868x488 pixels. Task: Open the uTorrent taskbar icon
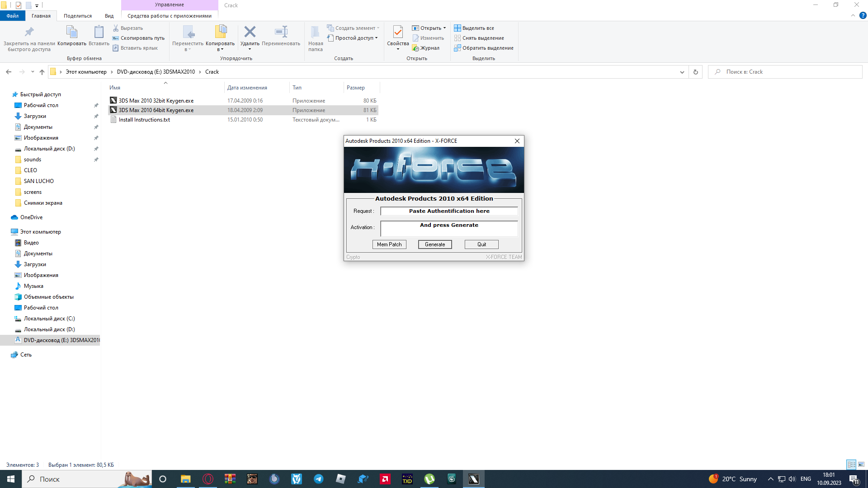[x=429, y=479]
